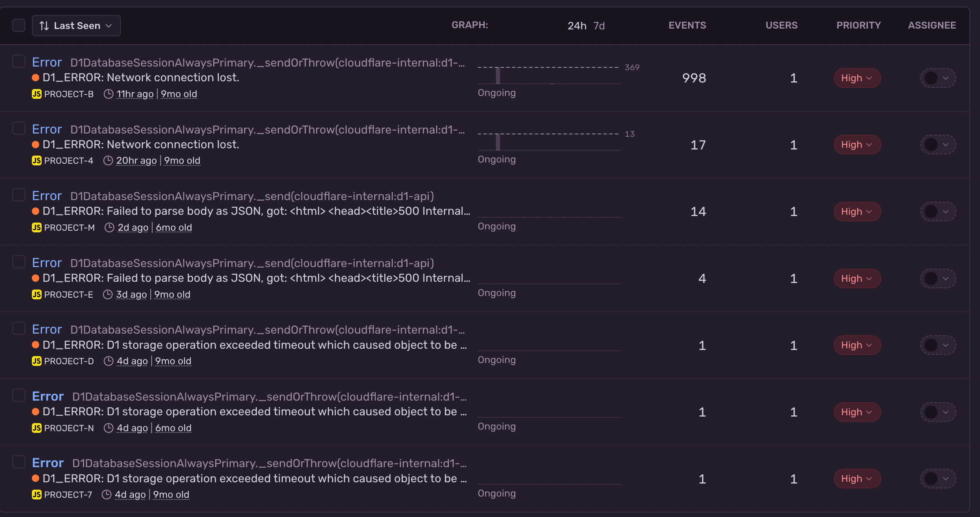Select the 24h graph timeframe

tap(577, 25)
